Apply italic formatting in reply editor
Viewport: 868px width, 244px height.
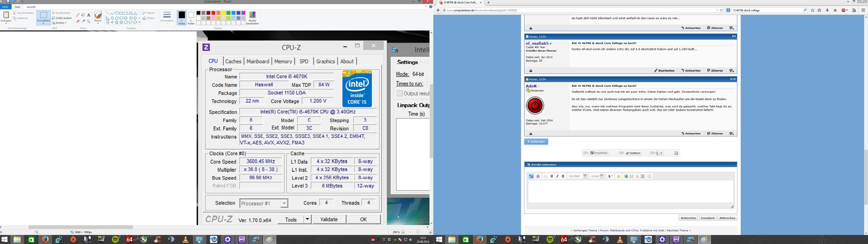(x=557, y=176)
